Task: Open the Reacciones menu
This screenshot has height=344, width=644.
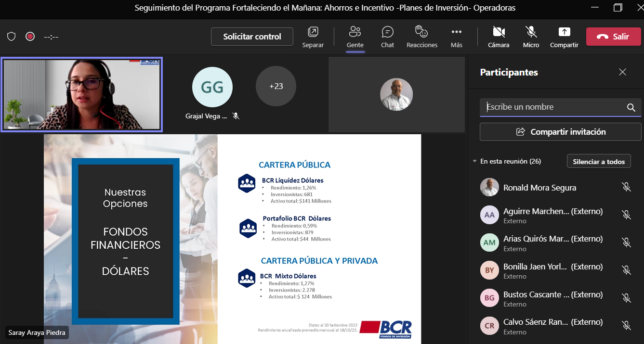Action: pos(422,37)
